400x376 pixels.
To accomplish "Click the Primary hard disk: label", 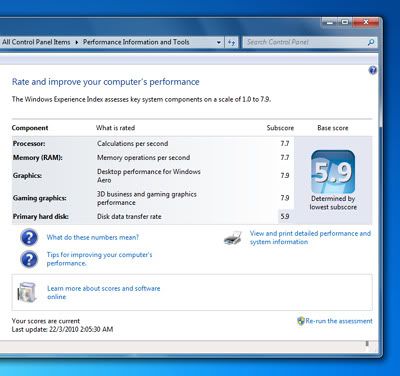I will [x=41, y=216].
